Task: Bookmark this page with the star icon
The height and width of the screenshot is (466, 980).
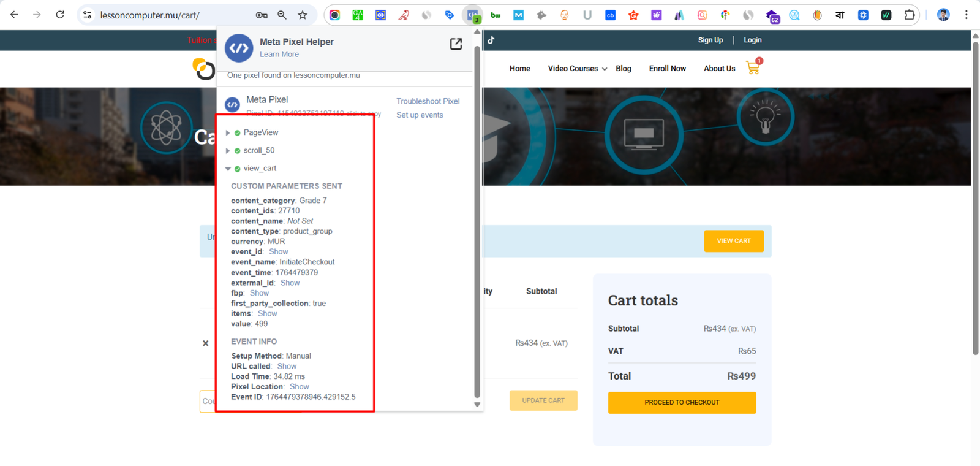Action: 303,15
